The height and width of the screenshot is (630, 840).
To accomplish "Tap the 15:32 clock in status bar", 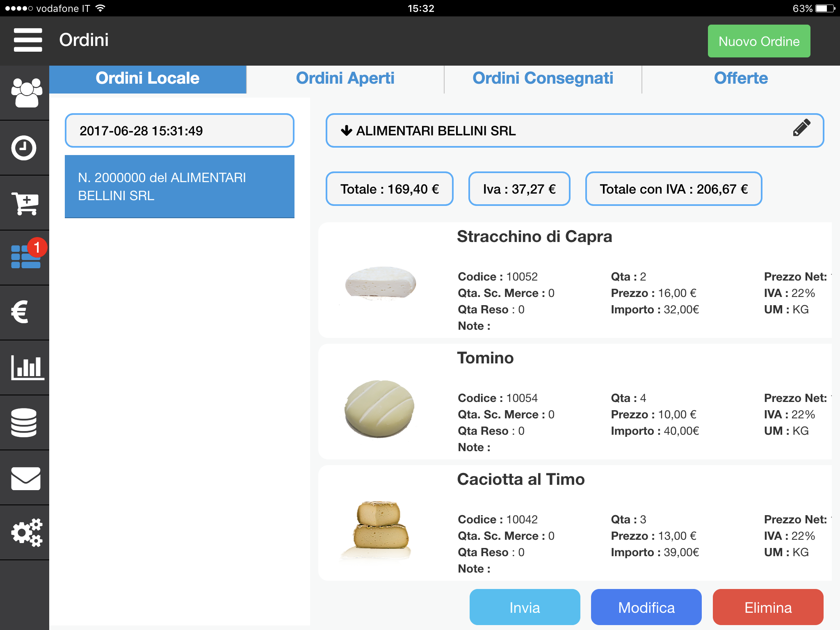I will [x=421, y=8].
